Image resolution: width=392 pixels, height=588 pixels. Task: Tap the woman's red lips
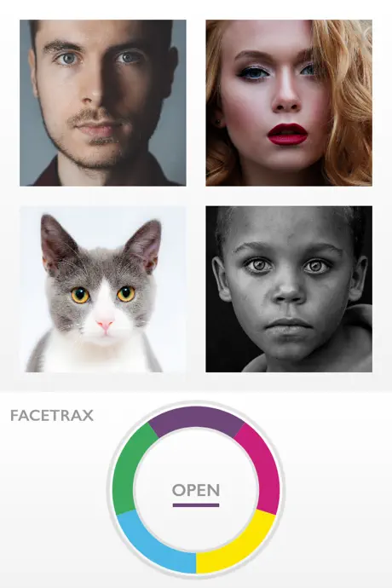coord(287,134)
